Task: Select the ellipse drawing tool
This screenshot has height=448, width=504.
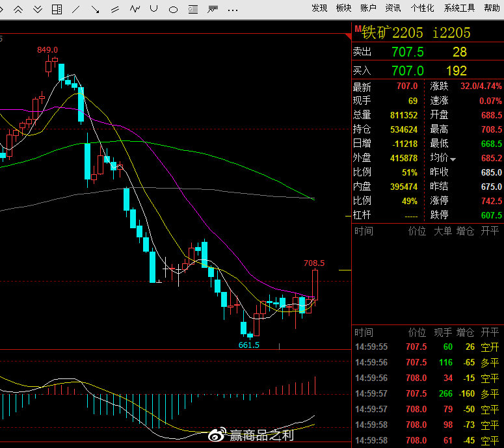Action: pos(174,10)
